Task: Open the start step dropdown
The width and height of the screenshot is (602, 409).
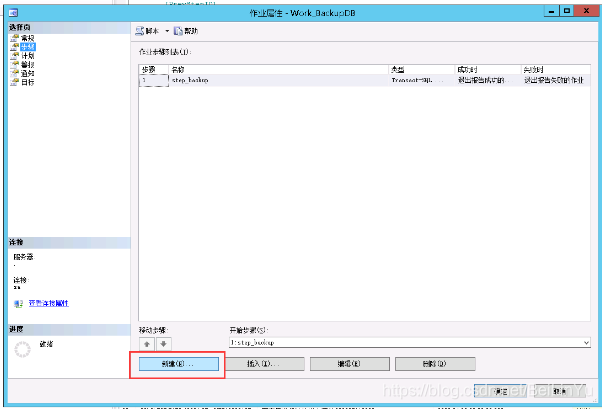Action: [x=586, y=343]
